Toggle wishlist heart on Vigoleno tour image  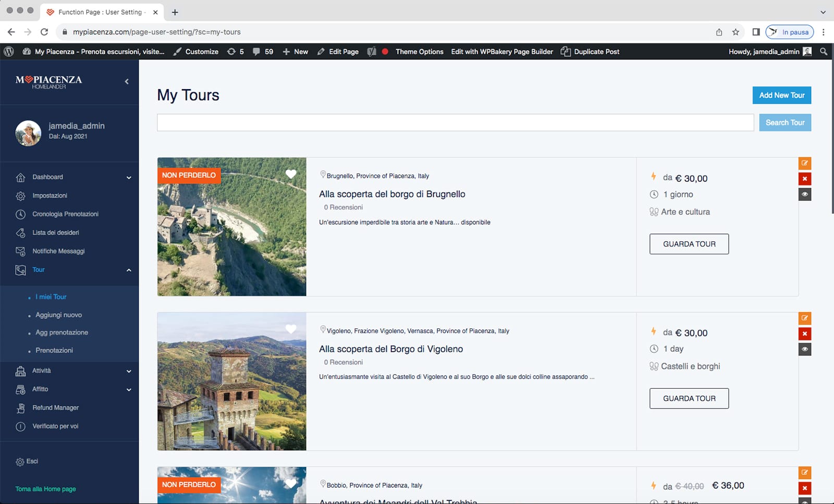click(291, 329)
